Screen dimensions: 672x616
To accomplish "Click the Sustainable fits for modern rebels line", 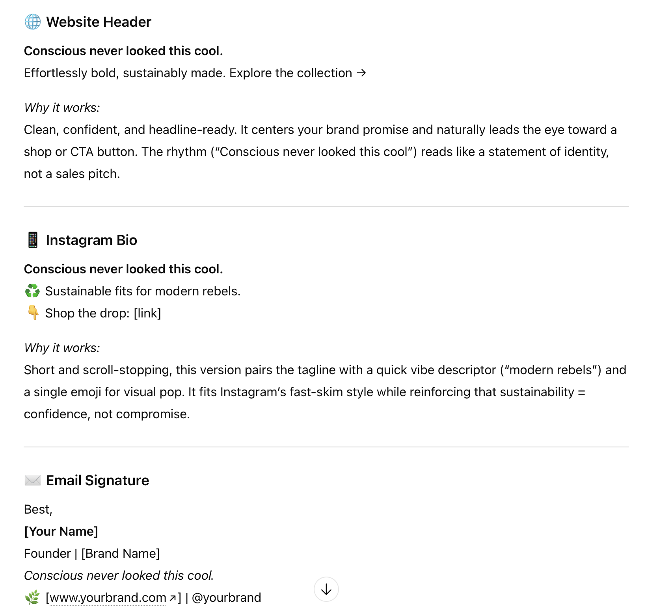I will 143,291.
